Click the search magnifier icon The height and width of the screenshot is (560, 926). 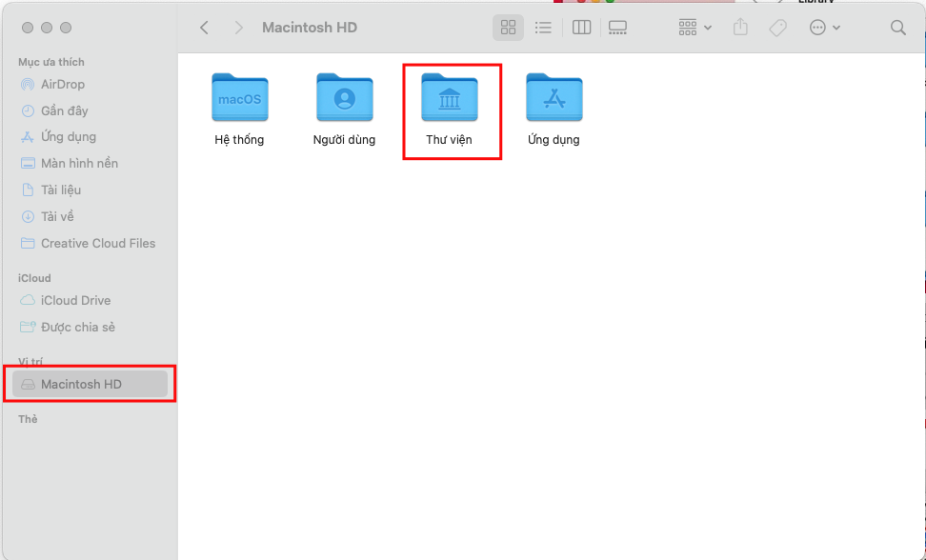coord(897,28)
